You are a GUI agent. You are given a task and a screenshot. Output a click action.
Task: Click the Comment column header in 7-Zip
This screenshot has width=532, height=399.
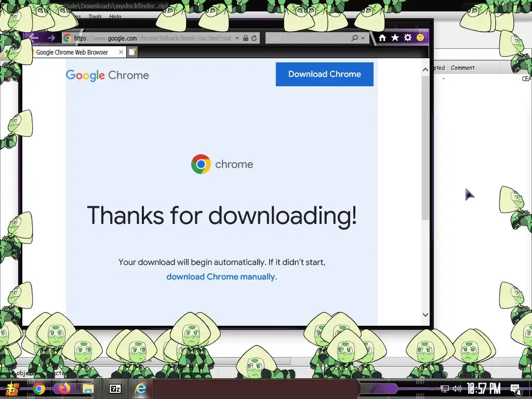pyautogui.click(x=474, y=68)
